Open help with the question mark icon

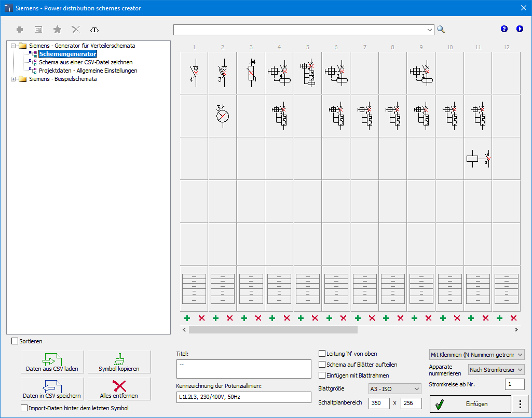coord(504,29)
